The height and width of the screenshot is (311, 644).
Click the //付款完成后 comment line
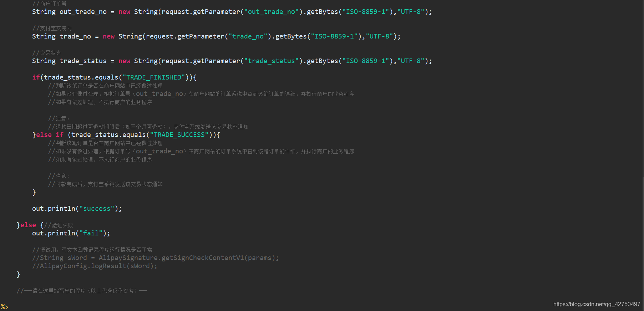105,184
